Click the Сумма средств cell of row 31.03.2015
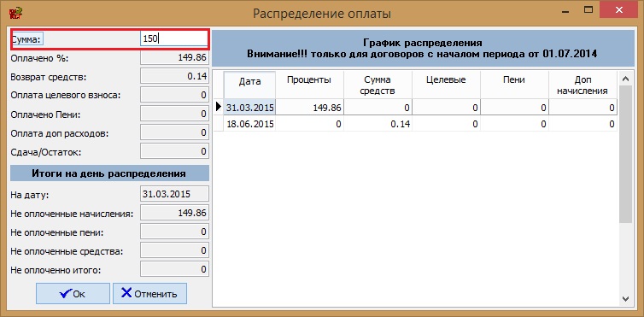Image resolution: width=644 pixels, height=317 pixels. [x=378, y=108]
